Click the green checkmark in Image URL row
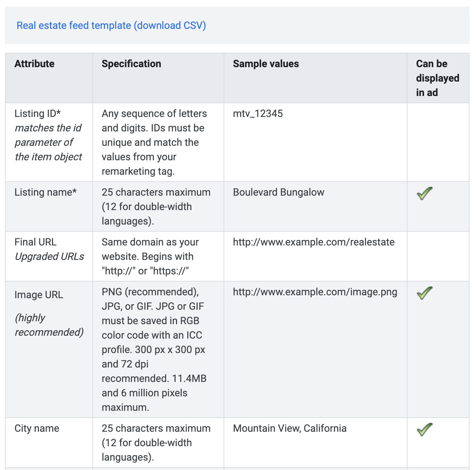The height and width of the screenshot is (470, 476). coord(424,293)
